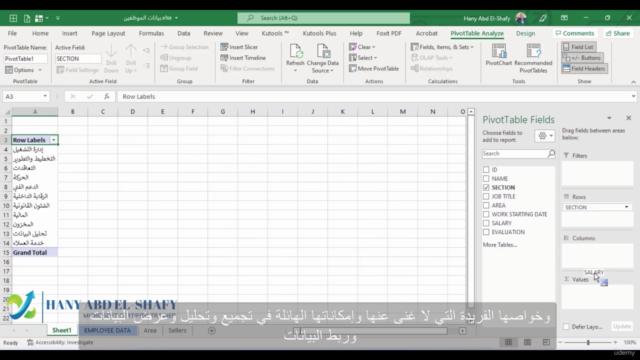Image resolution: width=640 pixels, height=360 pixels.
Task: Open the Data ribbon tab
Action: click(x=184, y=33)
